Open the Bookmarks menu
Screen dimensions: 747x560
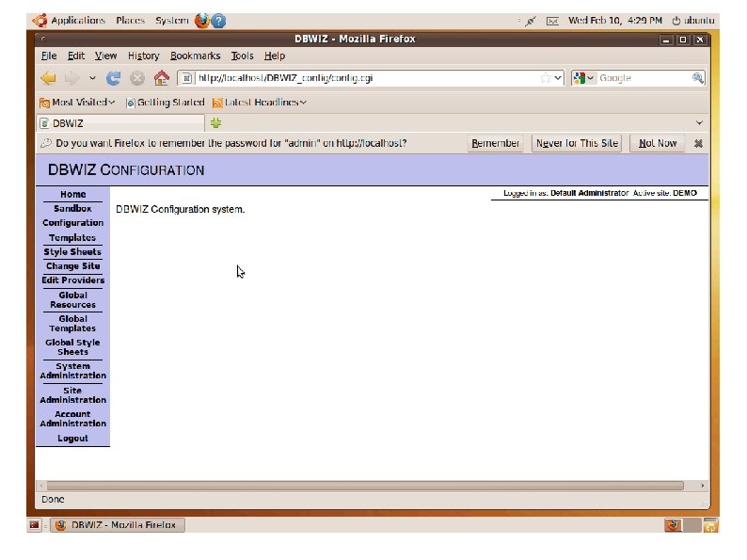coord(196,56)
